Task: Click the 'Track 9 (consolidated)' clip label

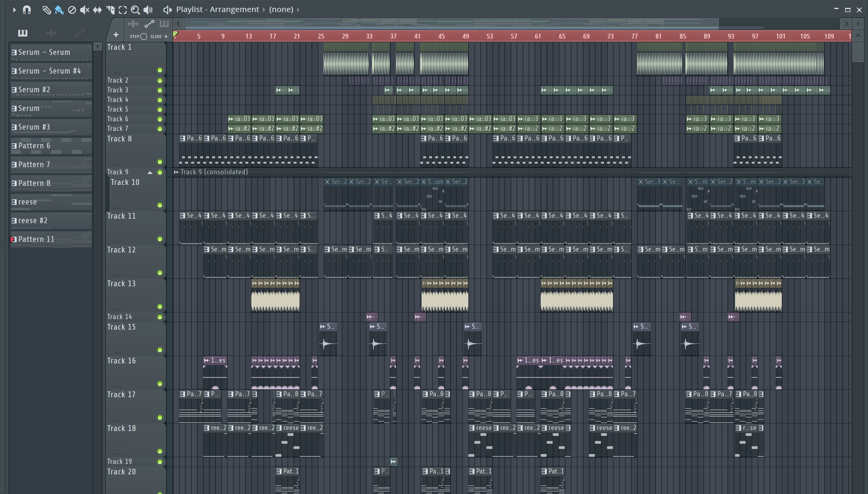Action: click(214, 172)
